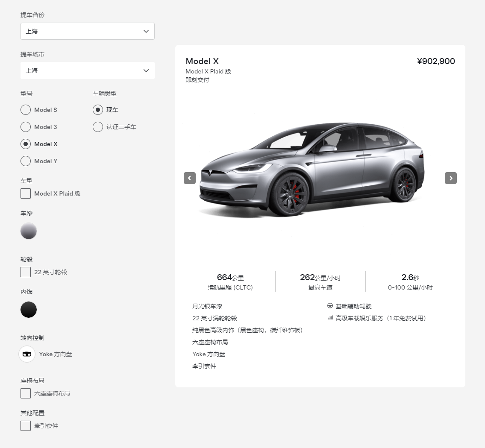
Task: Click the Model X car photo
Action: (320, 171)
